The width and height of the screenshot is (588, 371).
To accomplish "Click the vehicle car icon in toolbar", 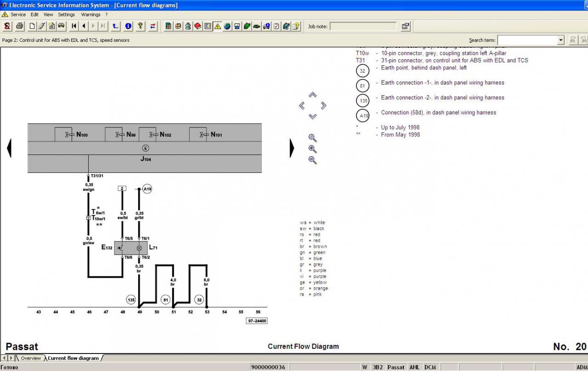I will 61,26.
